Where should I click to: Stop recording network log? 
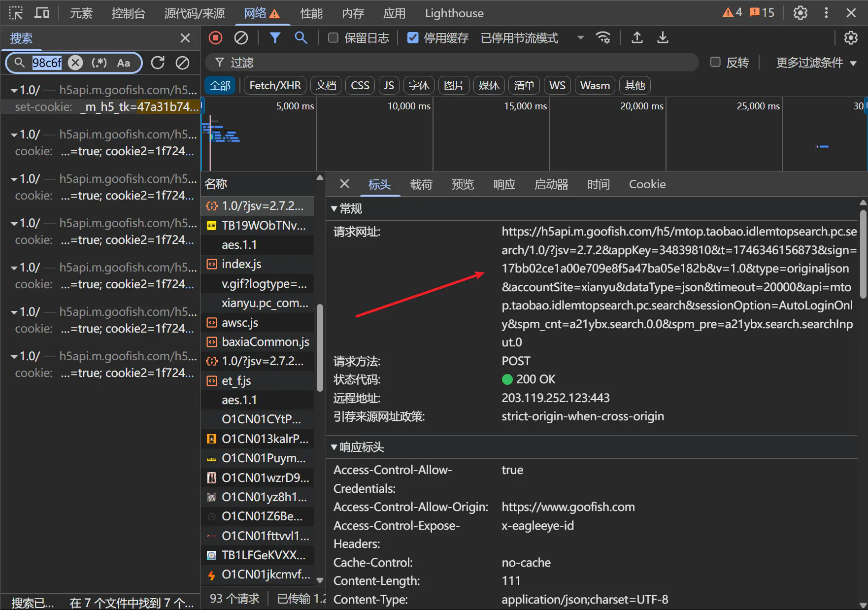(215, 38)
